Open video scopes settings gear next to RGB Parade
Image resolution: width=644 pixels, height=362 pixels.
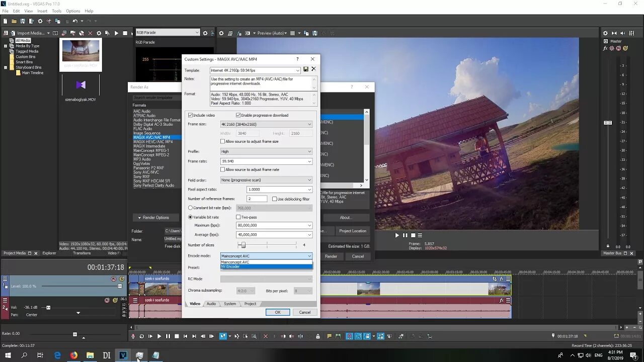coord(205,33)
